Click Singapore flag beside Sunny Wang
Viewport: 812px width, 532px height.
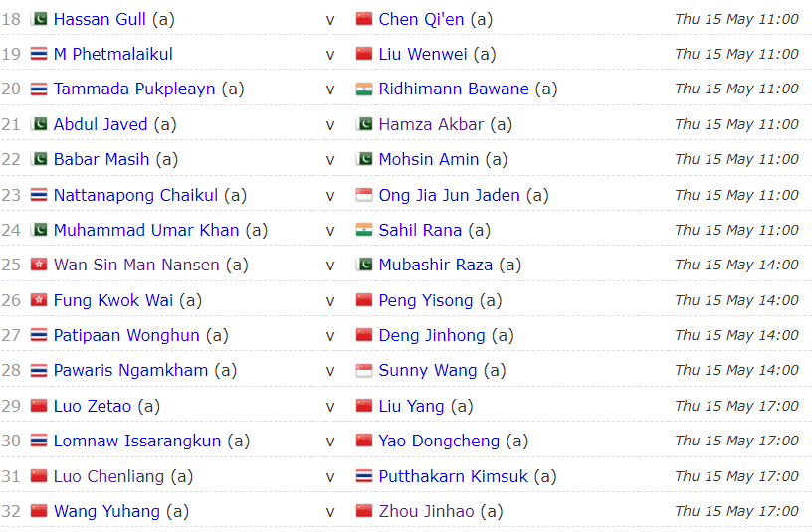click(x=364, y=371)
